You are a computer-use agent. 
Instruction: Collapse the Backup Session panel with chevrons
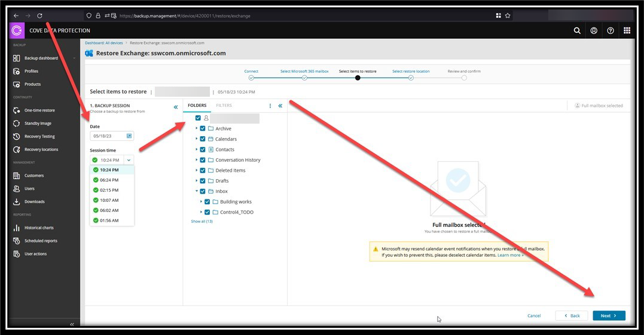(176, 107)
